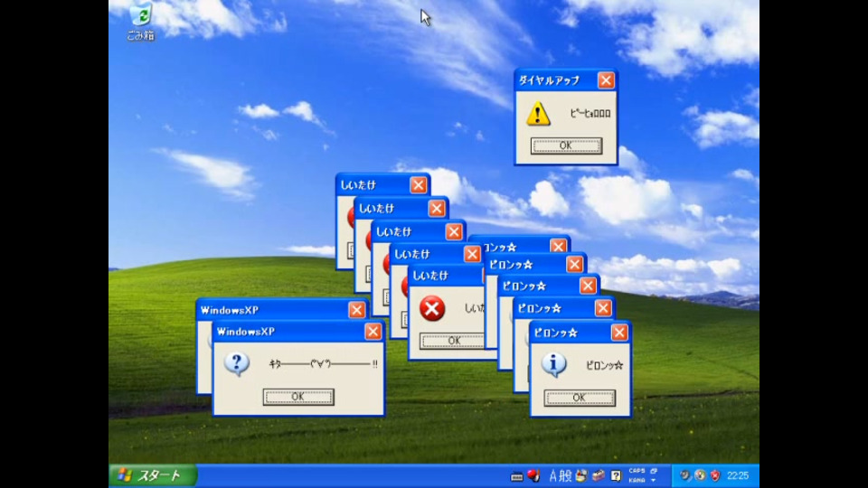868x488 pixels.
Task: Open the IME tools toolbox icon
Action: (599, 475)
